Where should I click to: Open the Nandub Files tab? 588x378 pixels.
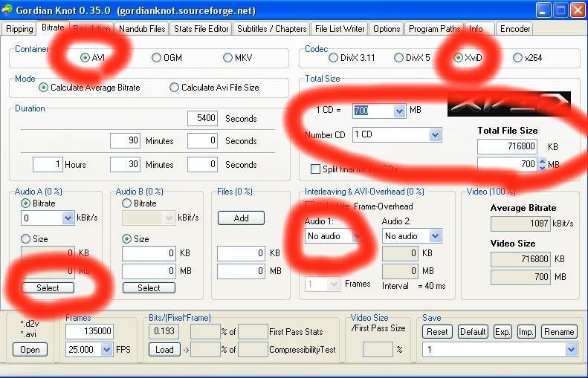point(142,29)
